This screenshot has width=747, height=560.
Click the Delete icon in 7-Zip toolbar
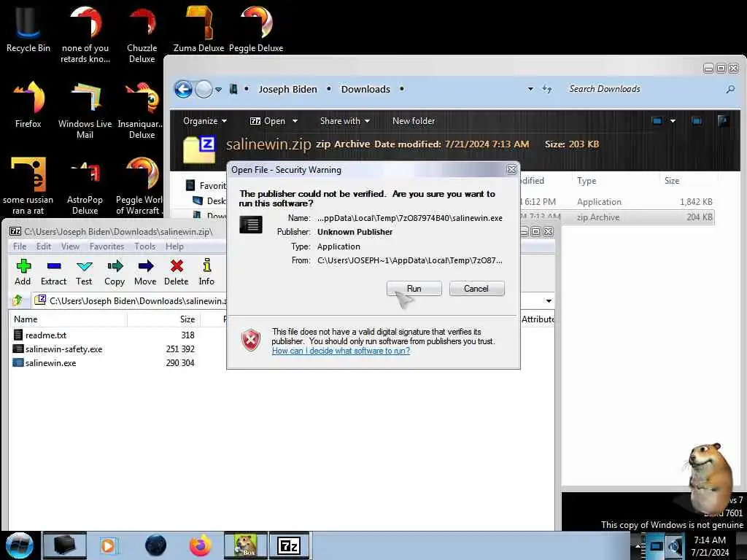pyautogui.click(x=177, y=273)
